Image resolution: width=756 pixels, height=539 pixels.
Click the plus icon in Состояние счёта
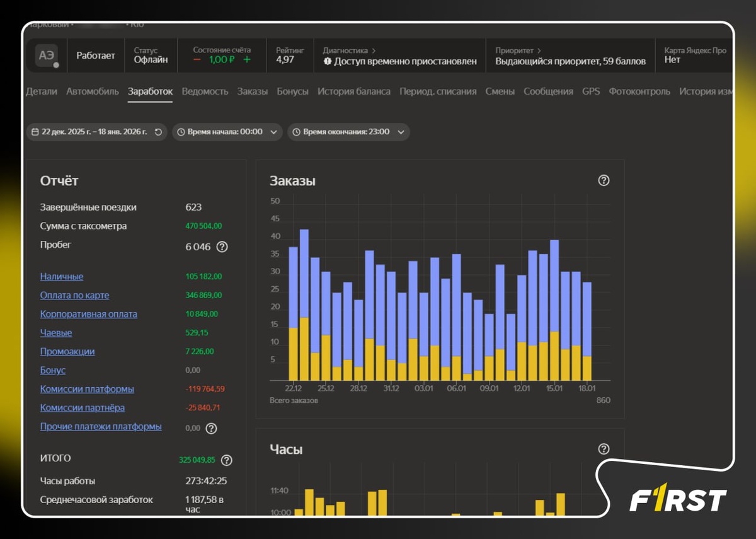coord(247,59)
